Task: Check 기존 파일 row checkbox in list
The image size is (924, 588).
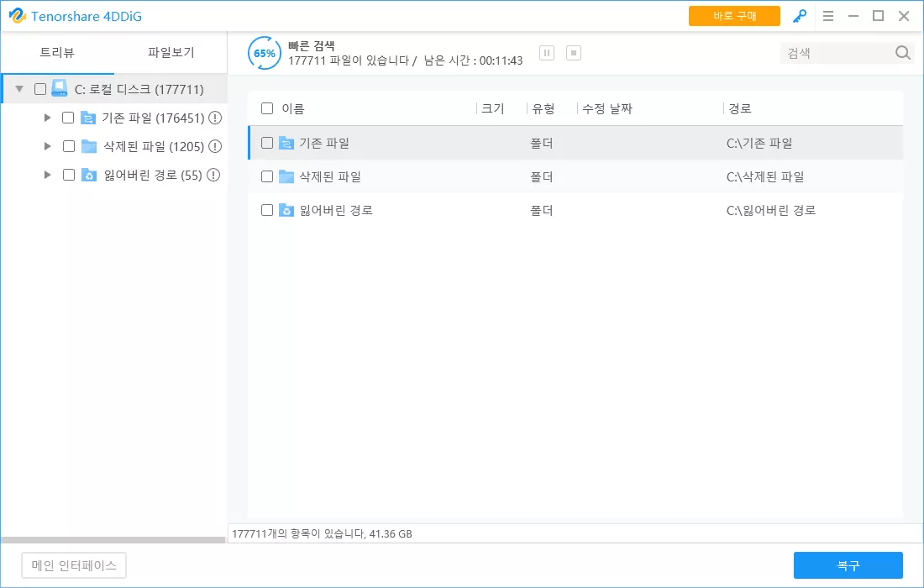Action: 267,143
